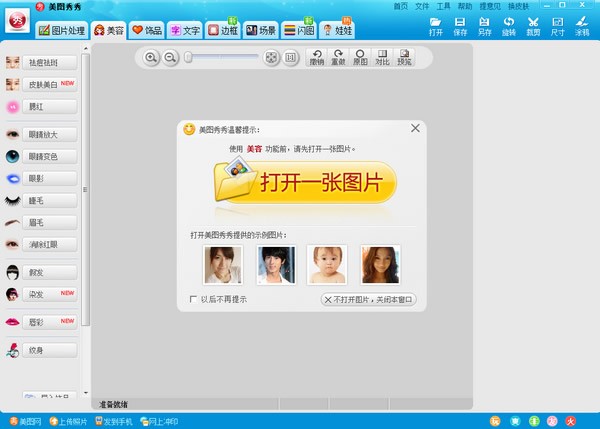
Task: Click the 旋转 rotate icon
Action: (508, 25)
